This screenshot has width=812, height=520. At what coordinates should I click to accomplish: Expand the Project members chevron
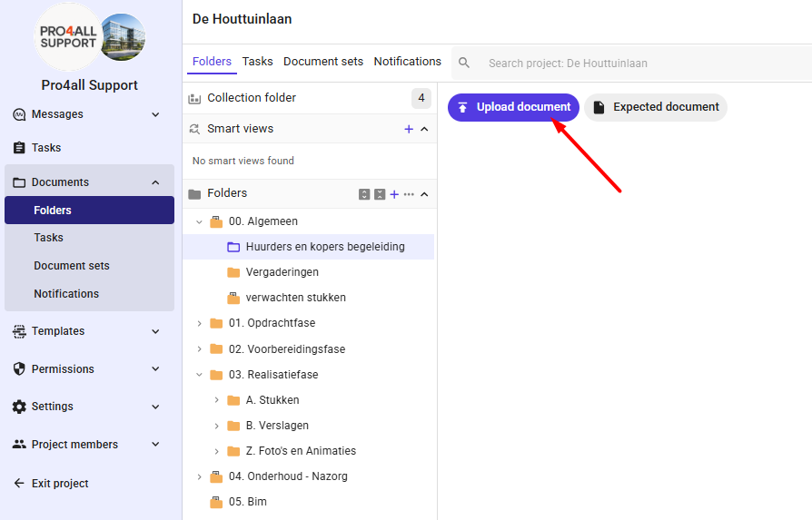155,444
